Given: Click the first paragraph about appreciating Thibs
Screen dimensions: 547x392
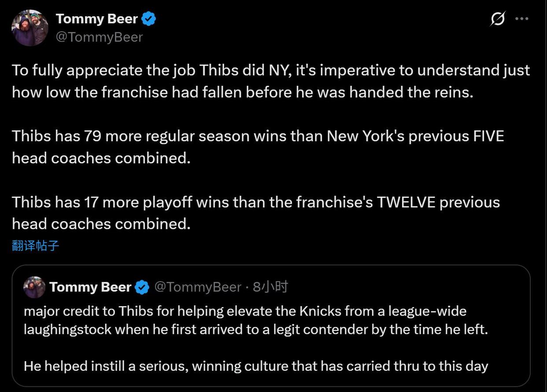Looking at the screenshot, I should (x=271, y=81).
